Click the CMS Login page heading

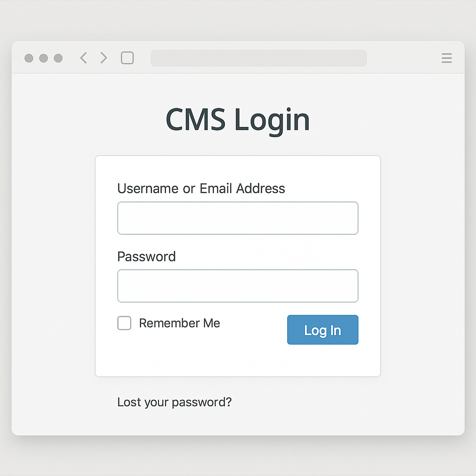(x=238, y=119)
